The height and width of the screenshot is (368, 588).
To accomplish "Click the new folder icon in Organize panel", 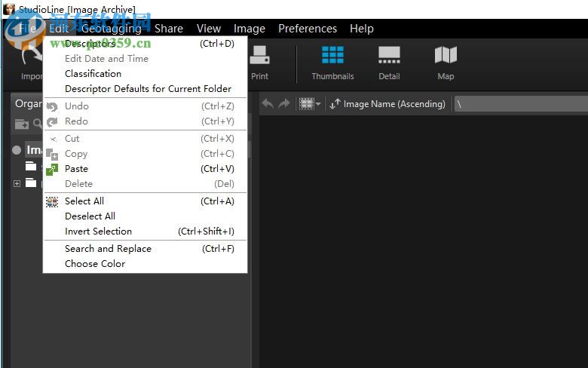I will tap(22, 124).
